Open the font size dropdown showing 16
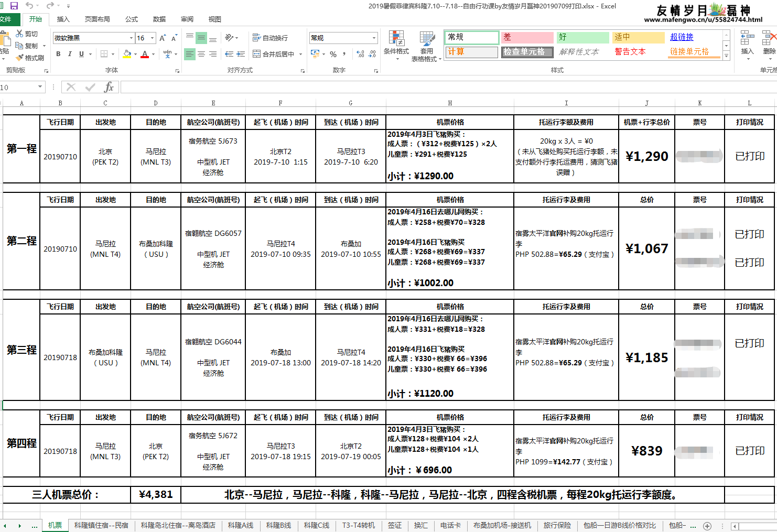The width and height of the screenshot is (777, 532). click(152, 38)
